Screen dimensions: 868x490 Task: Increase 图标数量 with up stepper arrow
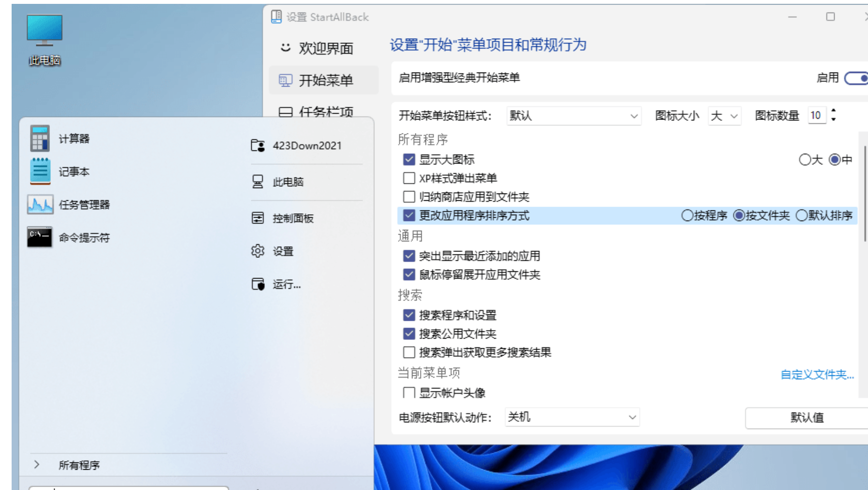[x=833, y=111]
